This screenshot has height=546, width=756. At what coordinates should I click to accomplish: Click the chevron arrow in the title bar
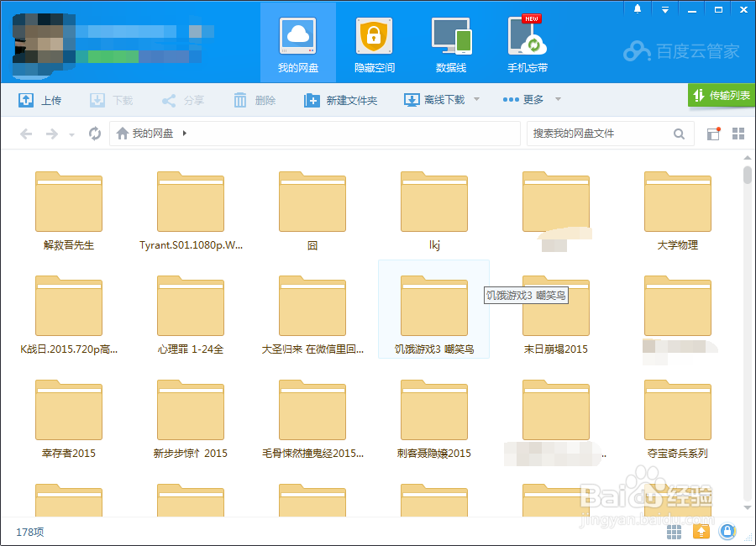(664, 8)
